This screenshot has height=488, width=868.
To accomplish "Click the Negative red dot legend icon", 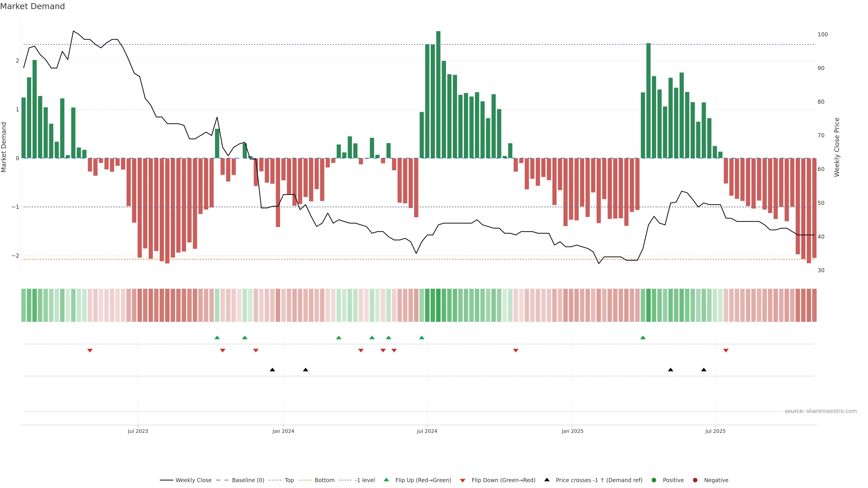I will coord(695,480).
